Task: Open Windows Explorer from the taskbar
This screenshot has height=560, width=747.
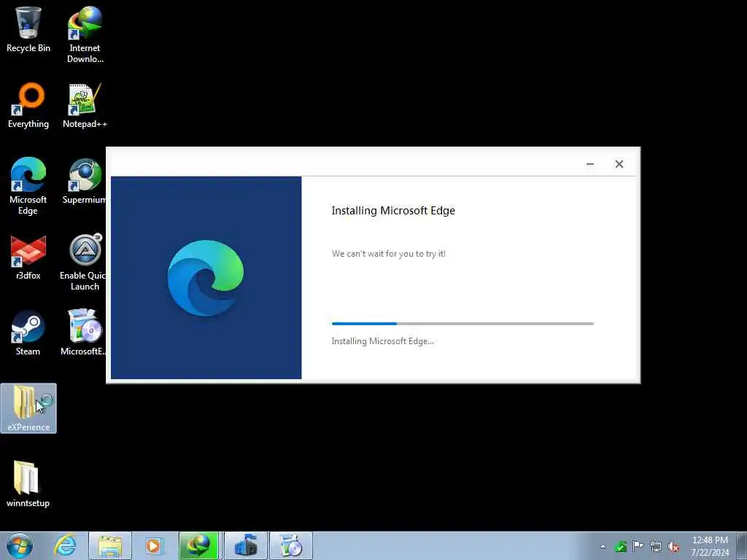Action: pyautogui.click(x=110, y=545)
